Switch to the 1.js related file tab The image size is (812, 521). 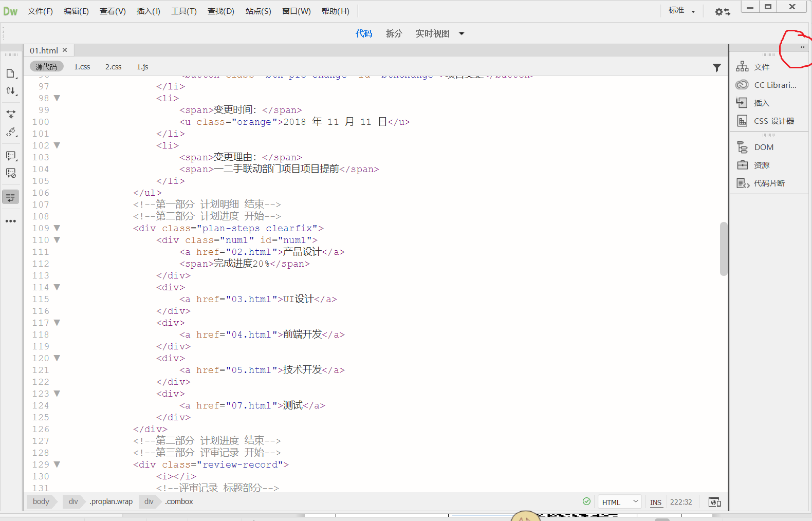click(x=142, y=67)
